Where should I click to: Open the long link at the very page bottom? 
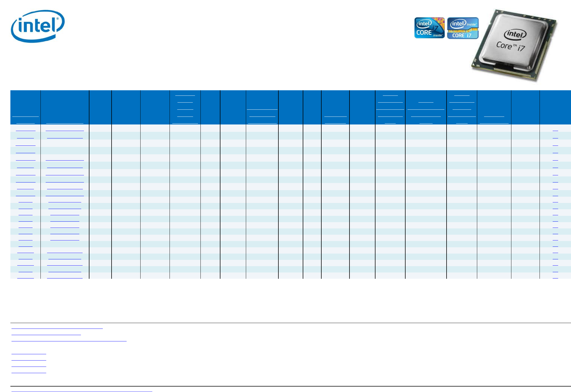(81, 390)
